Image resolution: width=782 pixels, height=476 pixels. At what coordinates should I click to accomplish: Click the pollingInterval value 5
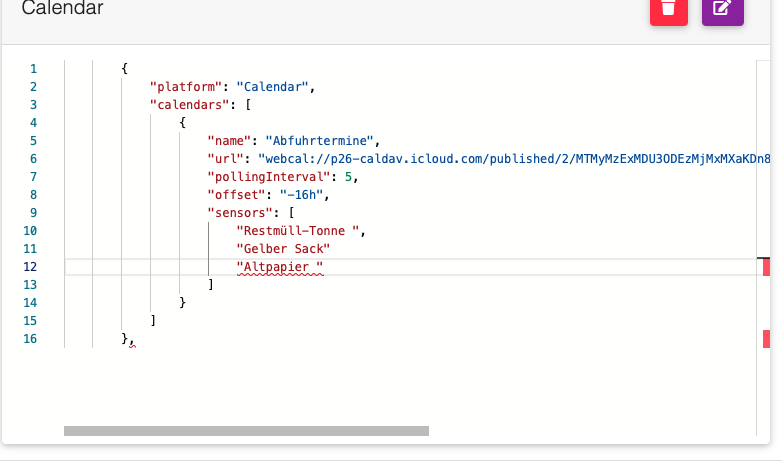click(349, 176)
